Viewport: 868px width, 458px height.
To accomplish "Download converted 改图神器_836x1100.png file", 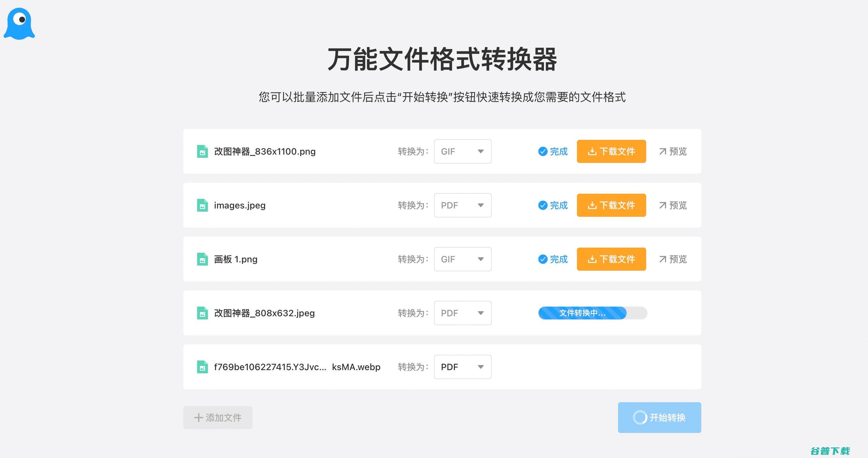I will 611,151.
